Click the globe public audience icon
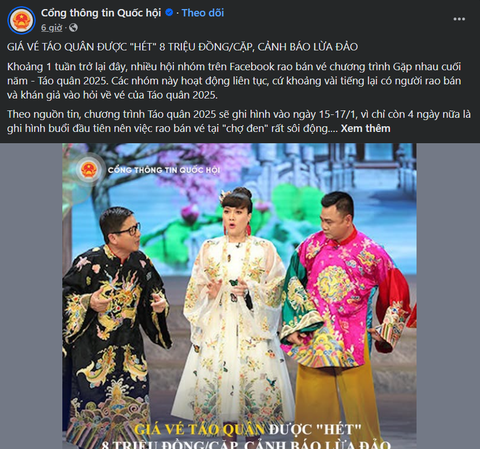This screenshot has width=480, height=449. pyautogui.click(x=73, y=28)
